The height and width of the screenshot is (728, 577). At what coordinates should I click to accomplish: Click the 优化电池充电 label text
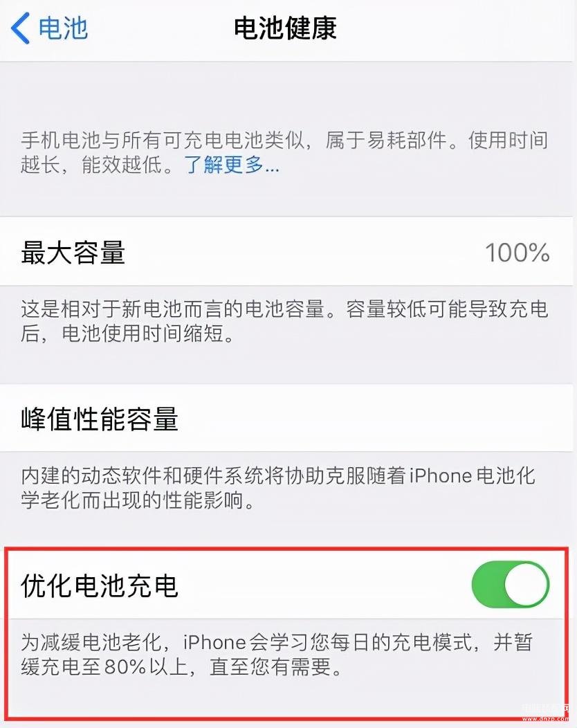tap(100, 585)
